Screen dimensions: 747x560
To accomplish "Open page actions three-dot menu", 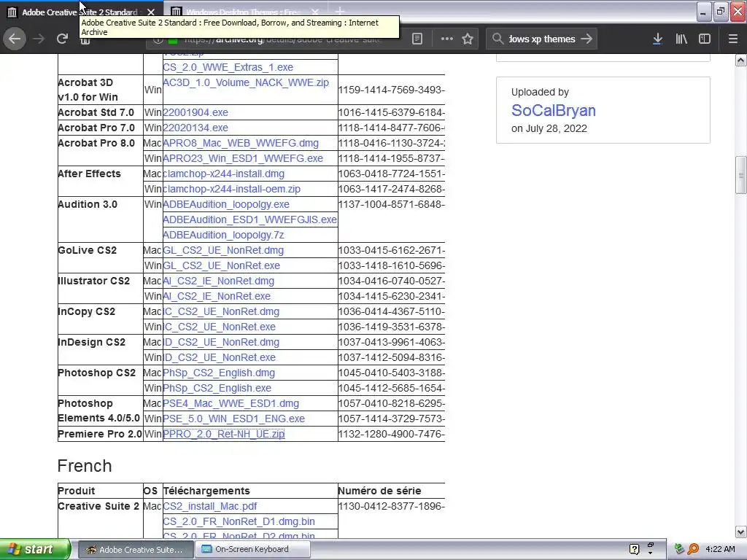I will (447, 39).
